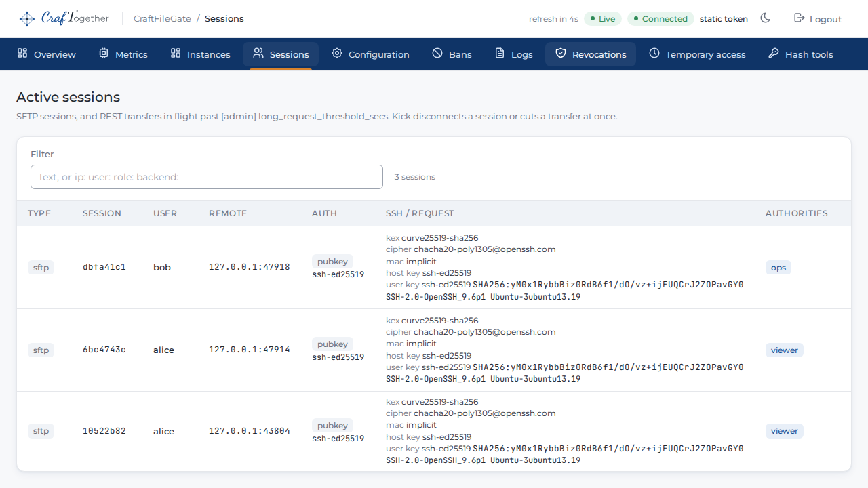Select session ID dbfa41c1
This screenshot has height=488, width=868.
(x=104, y=267)
